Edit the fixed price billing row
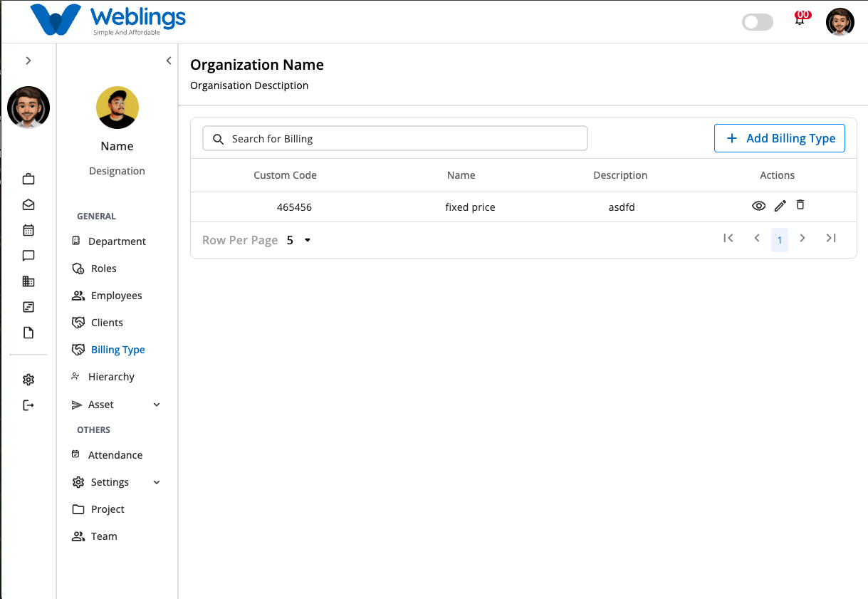The image size is (868, 599). (x=780, y=206)
